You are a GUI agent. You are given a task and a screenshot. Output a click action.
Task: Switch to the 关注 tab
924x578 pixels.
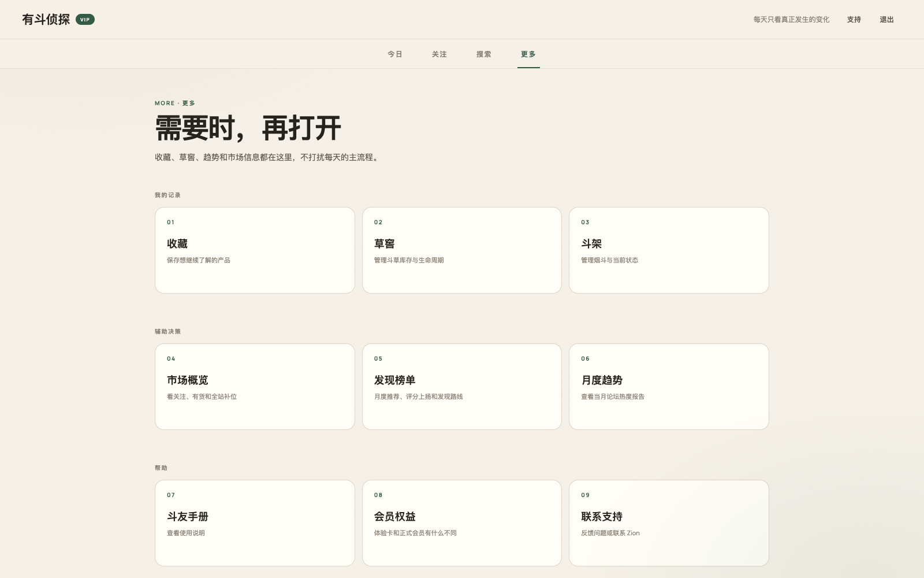coord(439,54)
